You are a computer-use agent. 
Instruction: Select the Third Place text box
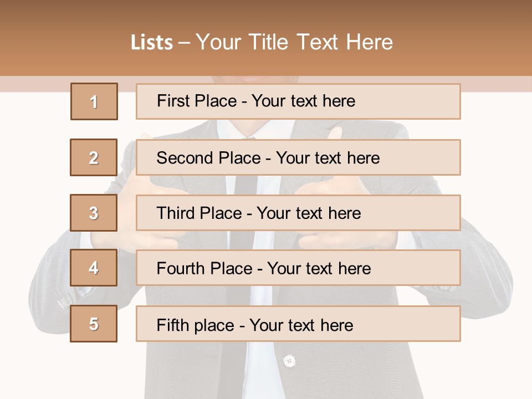click(298, 213)
